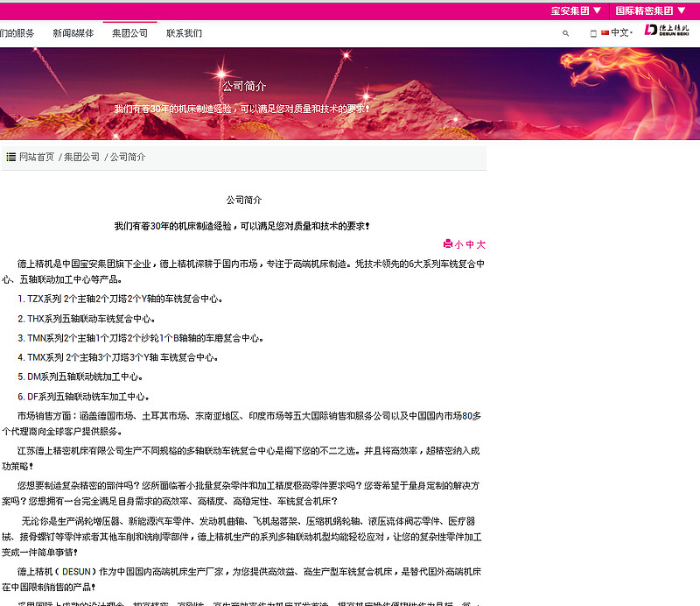Click the TMX系列 list item

pos(118,357)
